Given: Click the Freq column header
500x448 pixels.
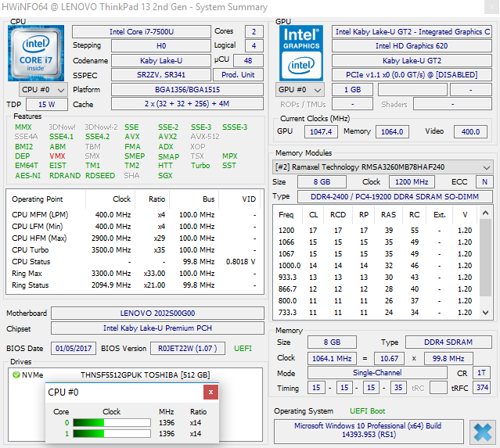Looking at the screenshot, I should 286,215.
